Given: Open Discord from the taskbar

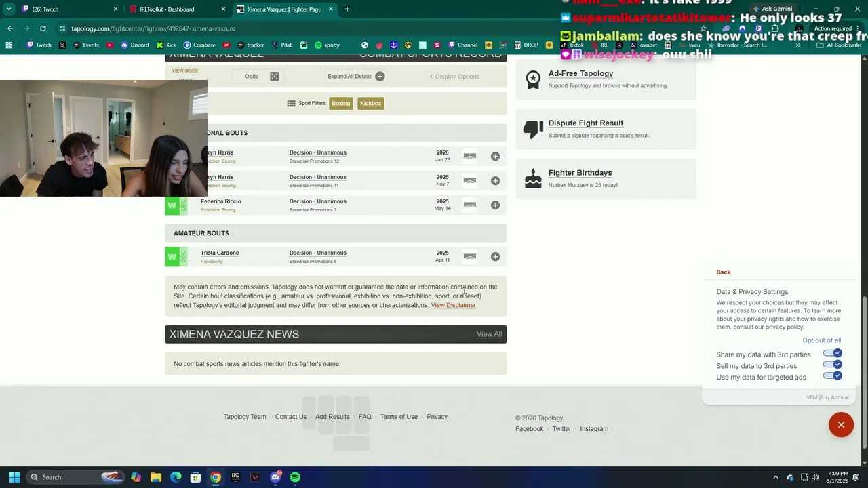Looking at the screenshot, I should click(275, 477).
